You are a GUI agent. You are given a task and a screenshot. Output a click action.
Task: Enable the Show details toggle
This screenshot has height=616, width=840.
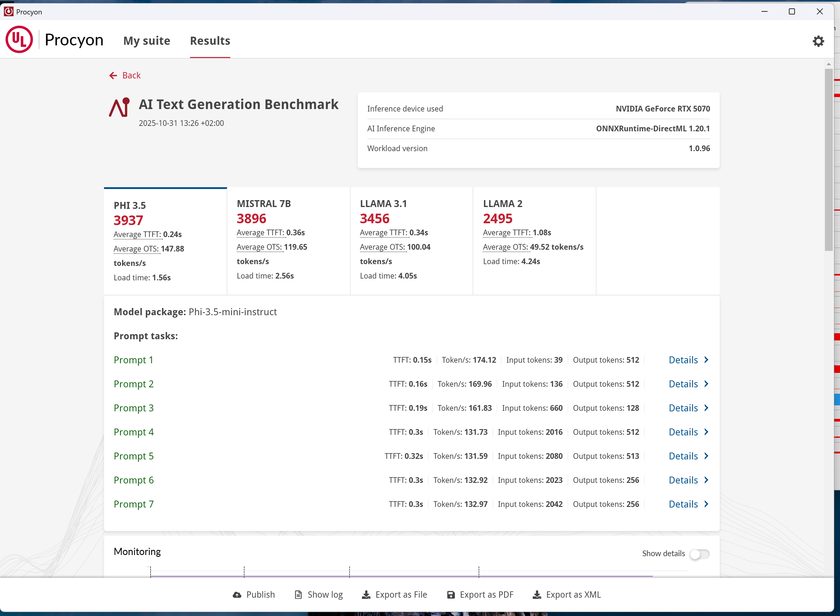click(x=699, y=554)
